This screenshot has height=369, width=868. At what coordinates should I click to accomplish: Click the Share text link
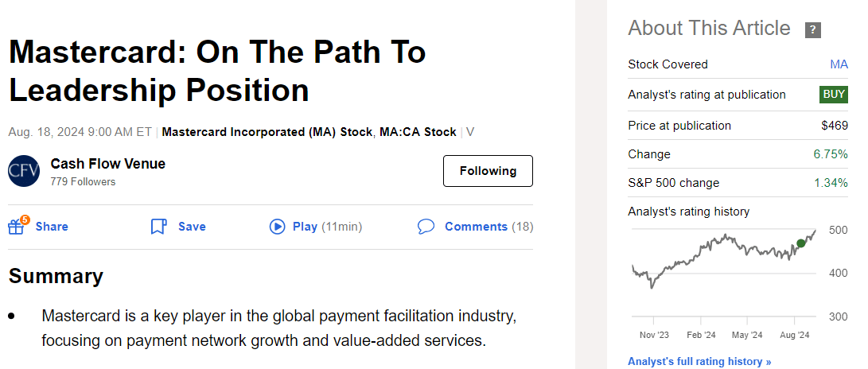(52, 227)
